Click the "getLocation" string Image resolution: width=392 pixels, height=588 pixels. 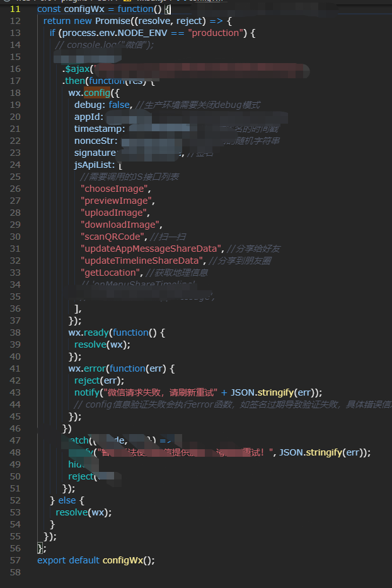coord(110,273)
